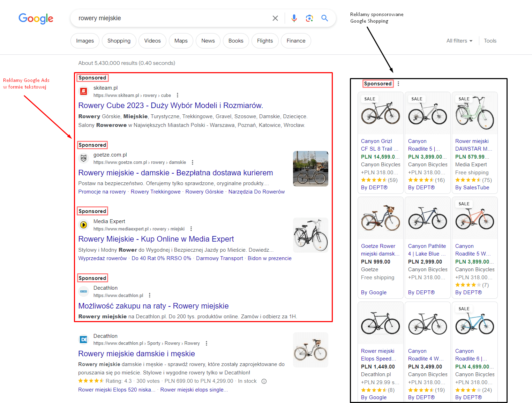Open Rower miejski DAWSTAR product
532x403 pixels.
pyautogui.click(x=474, y=145)
